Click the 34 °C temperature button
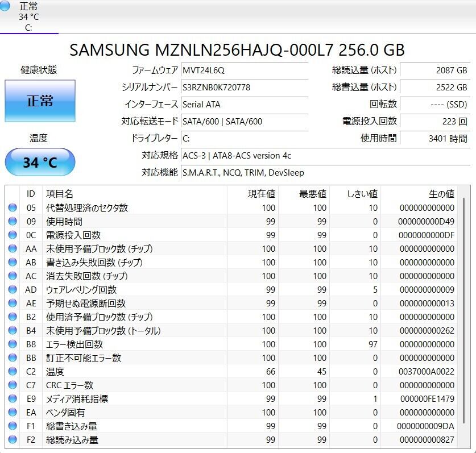This screenshot has width=476, height=453. (x=40, y=163)
